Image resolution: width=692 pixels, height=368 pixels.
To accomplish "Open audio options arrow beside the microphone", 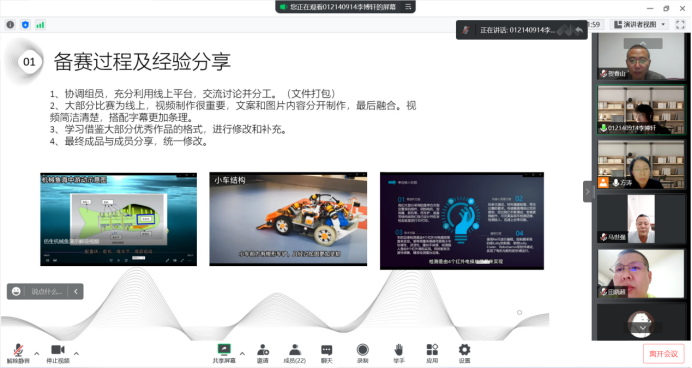I will pyautogui.click(x=37, y=353).
